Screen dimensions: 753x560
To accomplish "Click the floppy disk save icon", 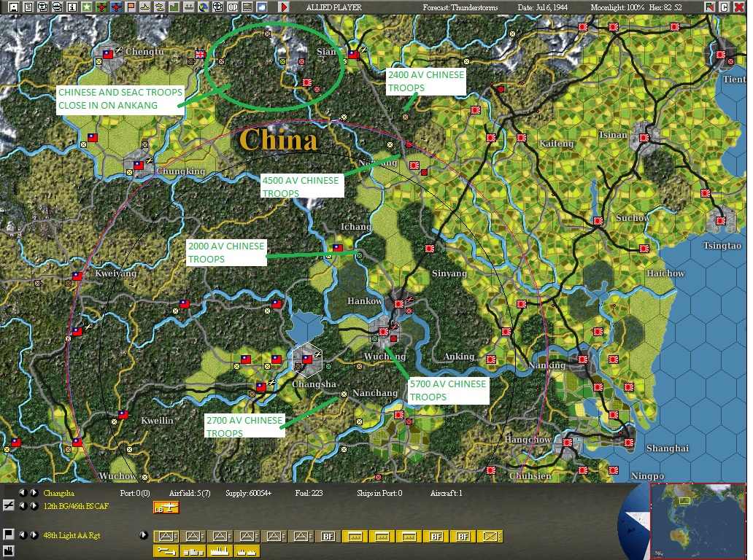I will pos(13,7).
